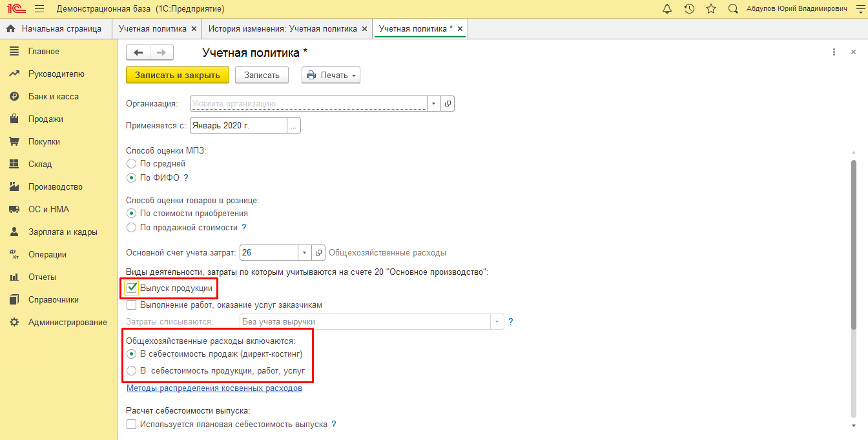Open Методы распределения косвенных расходов link
The height and width of the screenshot is (440, 868).
click(214, 388)
